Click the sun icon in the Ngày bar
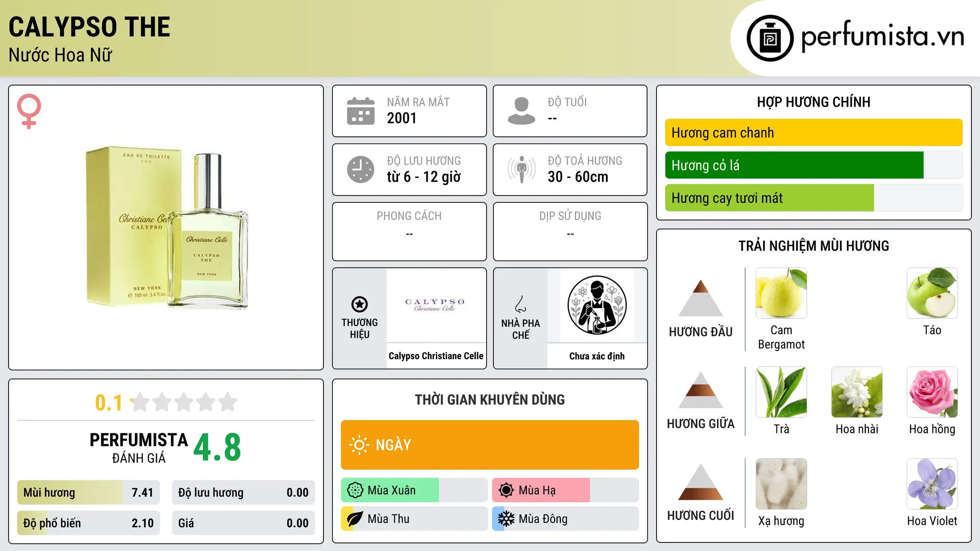The image size is (980, 551). click(x=359, y=445)
